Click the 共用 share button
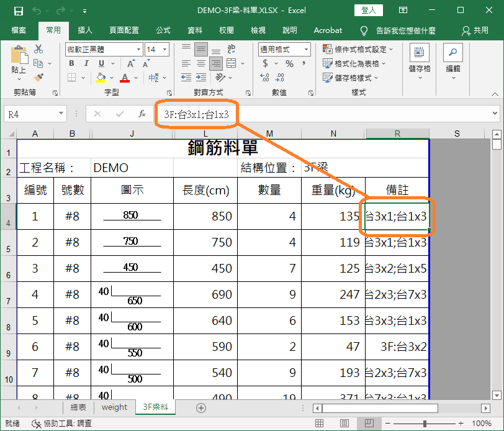 click(475, 30)
